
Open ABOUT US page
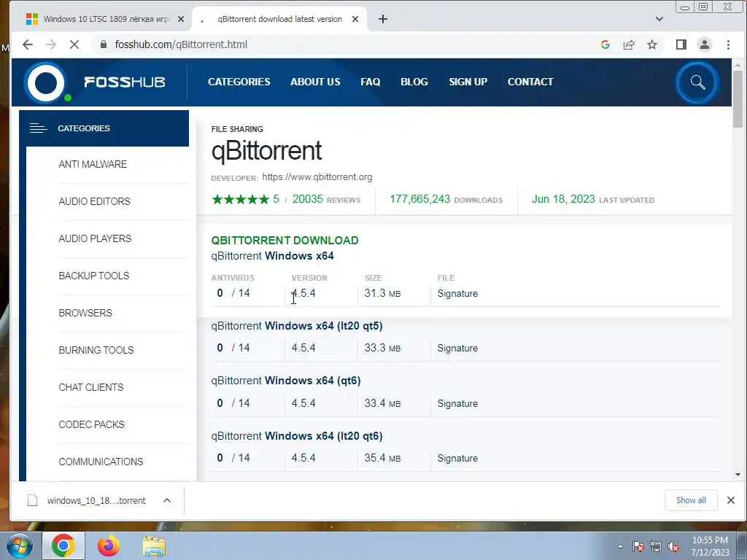[x=315, y=82]
